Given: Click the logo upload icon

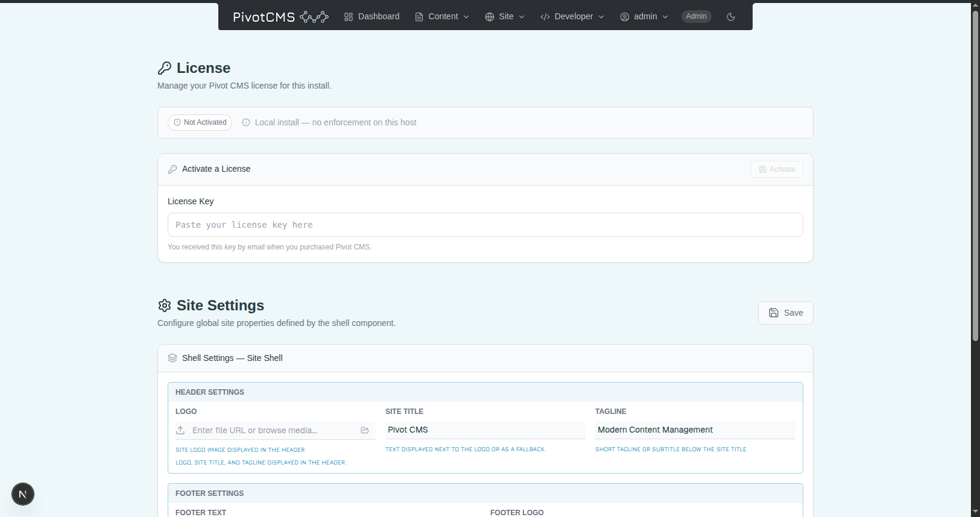Looking at the screenshot, I should point(180,430).
